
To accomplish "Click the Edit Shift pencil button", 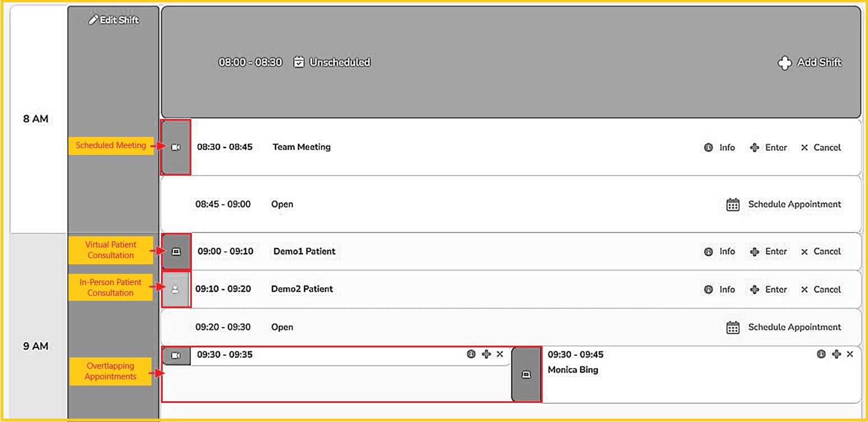I will coord(114,20).
